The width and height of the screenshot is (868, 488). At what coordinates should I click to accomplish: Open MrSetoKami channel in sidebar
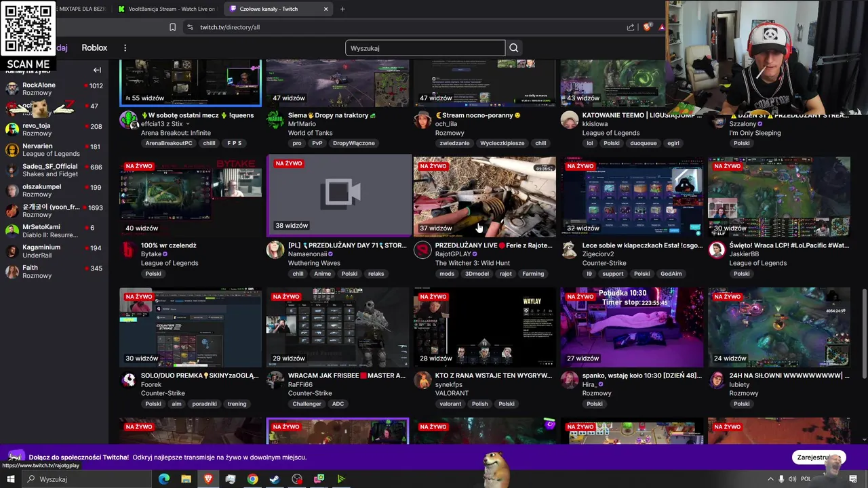(x=54, y=231)
